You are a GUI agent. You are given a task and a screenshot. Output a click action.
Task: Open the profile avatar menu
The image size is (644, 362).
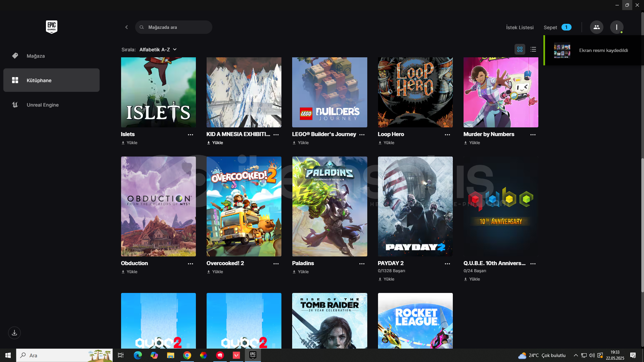click(616, 27)
